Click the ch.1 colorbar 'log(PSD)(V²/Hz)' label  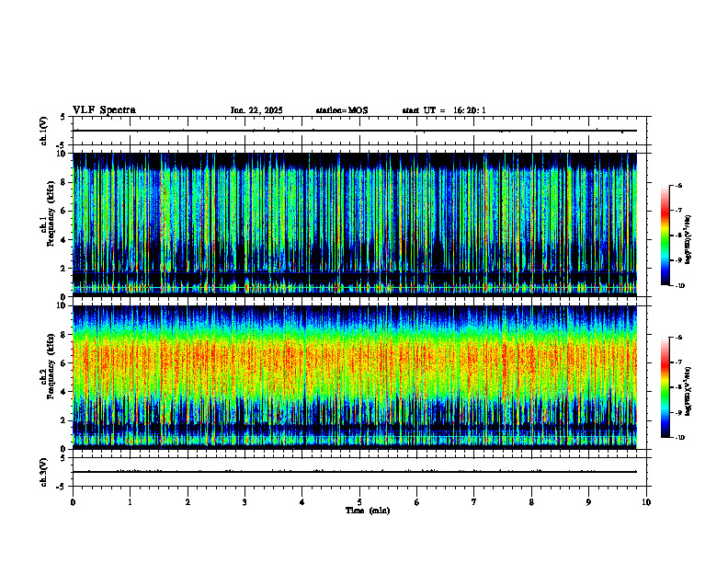(x=688, y=239)
